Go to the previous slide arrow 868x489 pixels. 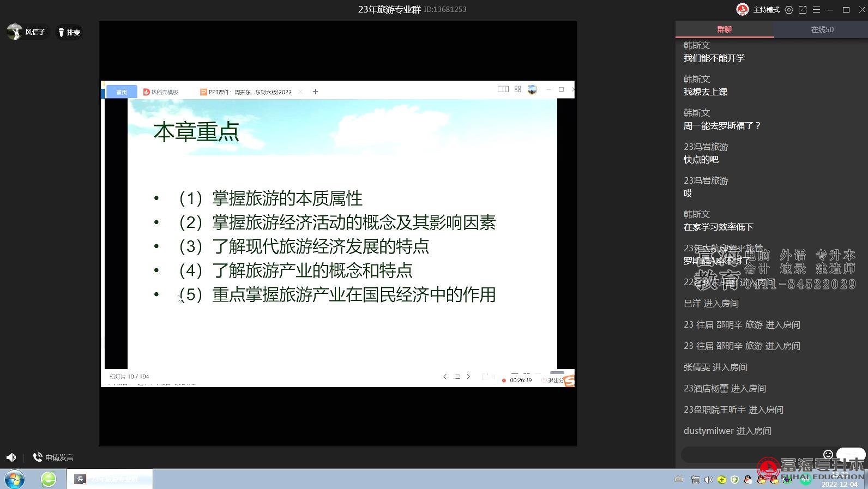(445, 377)
